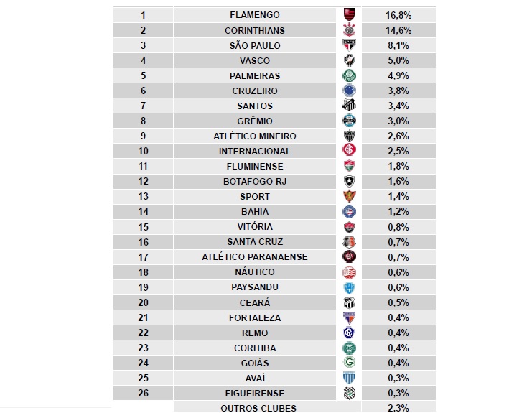Click Flamengo's 16,8% percentage cell
532x413 pixels.
[x=397, y=15]
